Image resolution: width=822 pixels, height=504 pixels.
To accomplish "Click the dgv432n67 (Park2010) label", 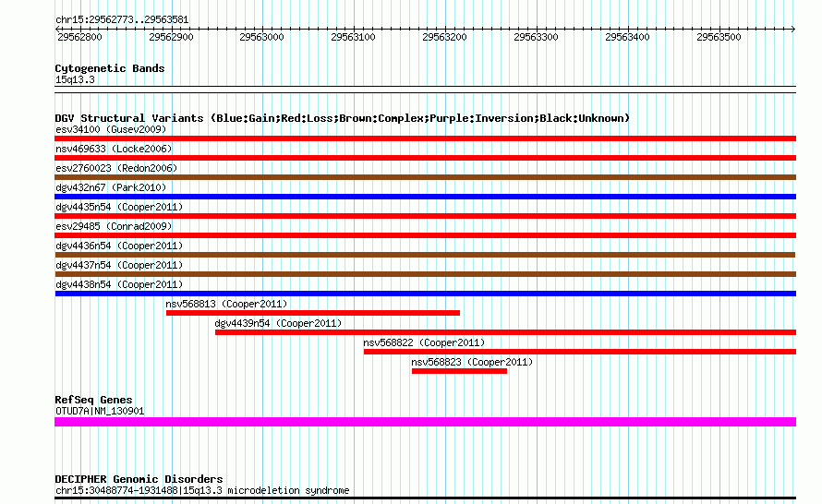I will click(111, 187).
